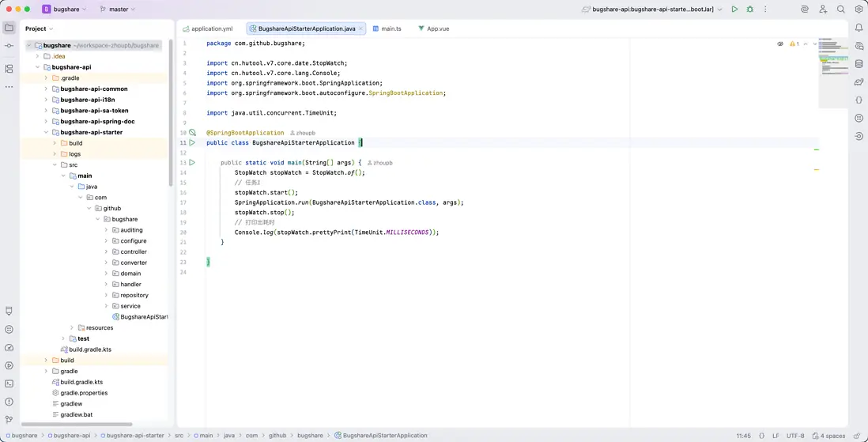Expand the auditing package folder
Viewport: 868px width, 442px height.
[x=106, y=230]
